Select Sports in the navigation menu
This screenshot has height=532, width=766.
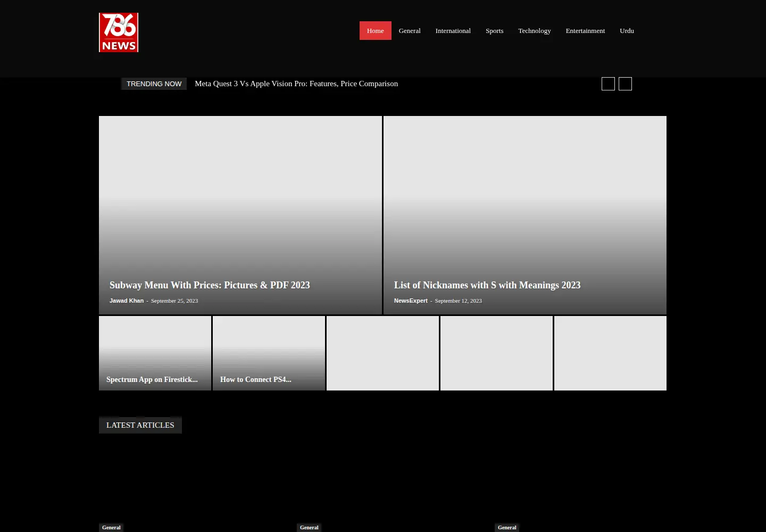pos(495,30)
